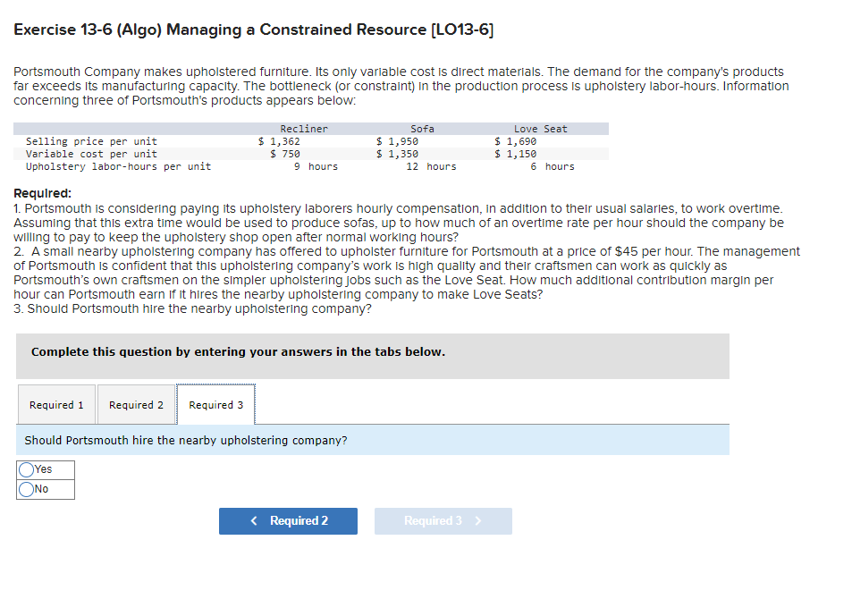This screenshot has width=852, height=616.
Task: Click the 6 hours value for Love Seat
Action: click(553, 166)
